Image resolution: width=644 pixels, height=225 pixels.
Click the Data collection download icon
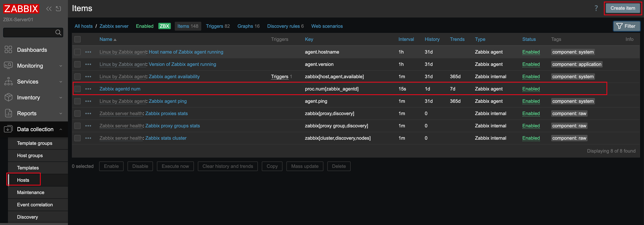[x=8, y=129]
